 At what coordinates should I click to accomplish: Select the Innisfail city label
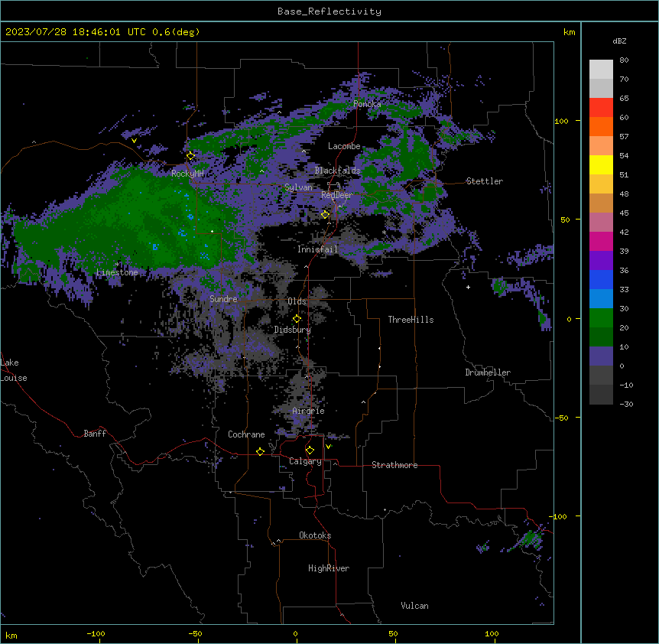click(317, 249)
